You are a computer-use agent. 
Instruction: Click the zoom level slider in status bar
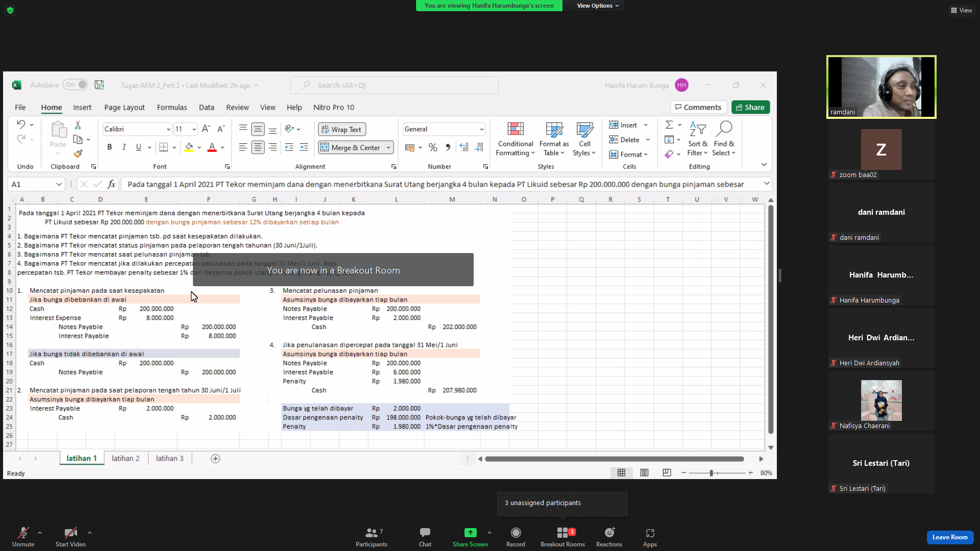point(717,473)
